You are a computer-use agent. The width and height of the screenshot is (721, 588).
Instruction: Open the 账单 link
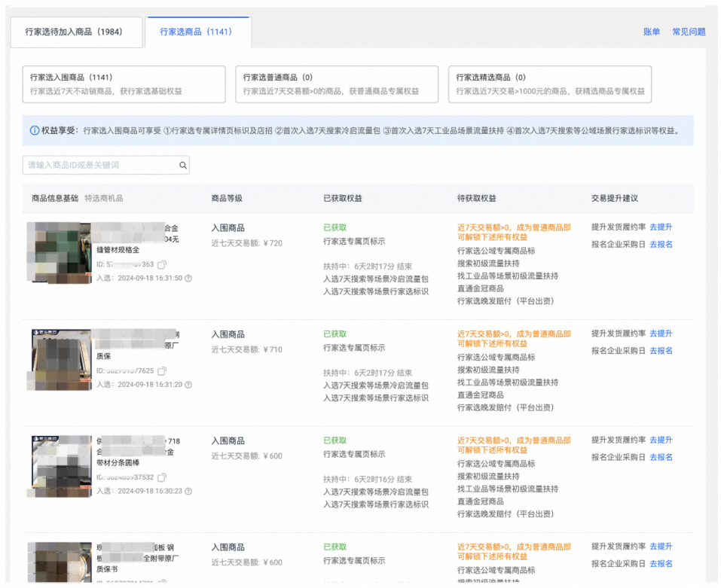click(652, 32)
